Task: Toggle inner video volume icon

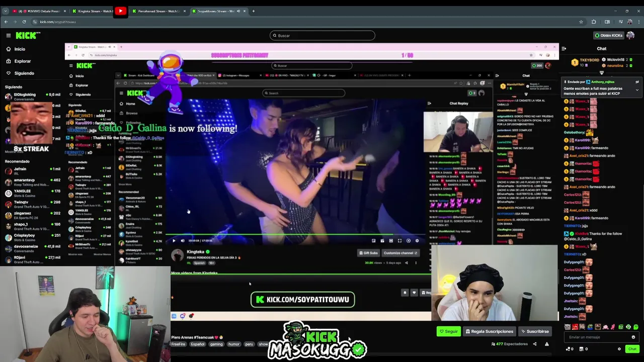Action: coord(183,240)
